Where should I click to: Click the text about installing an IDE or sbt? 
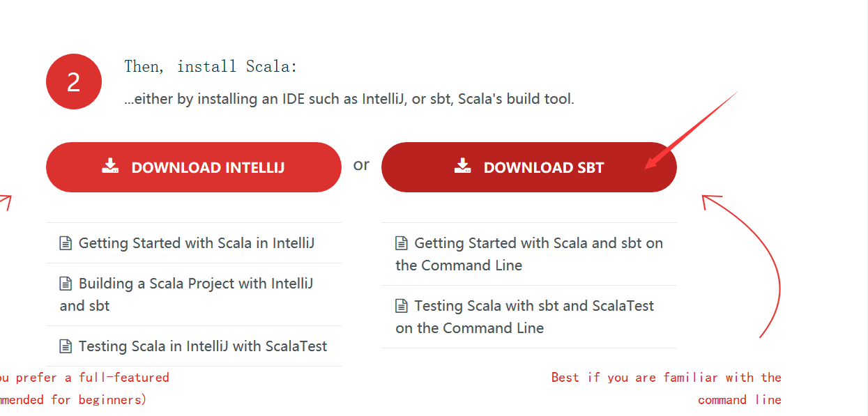click(x=349, y=99)
